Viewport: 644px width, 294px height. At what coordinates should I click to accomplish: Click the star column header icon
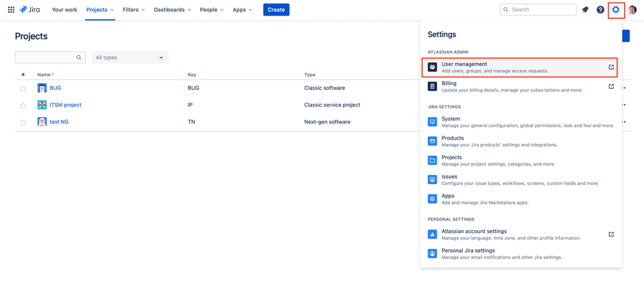[23, 74]
